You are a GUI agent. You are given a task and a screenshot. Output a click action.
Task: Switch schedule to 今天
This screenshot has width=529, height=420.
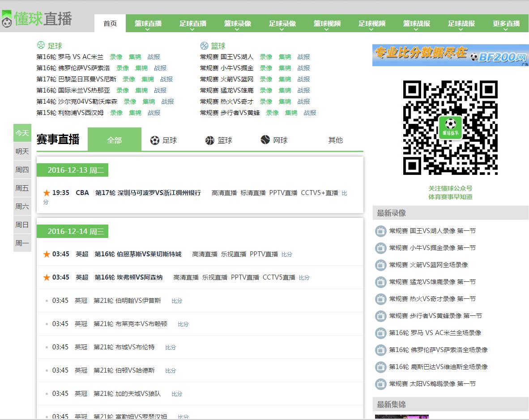[22, 133]
